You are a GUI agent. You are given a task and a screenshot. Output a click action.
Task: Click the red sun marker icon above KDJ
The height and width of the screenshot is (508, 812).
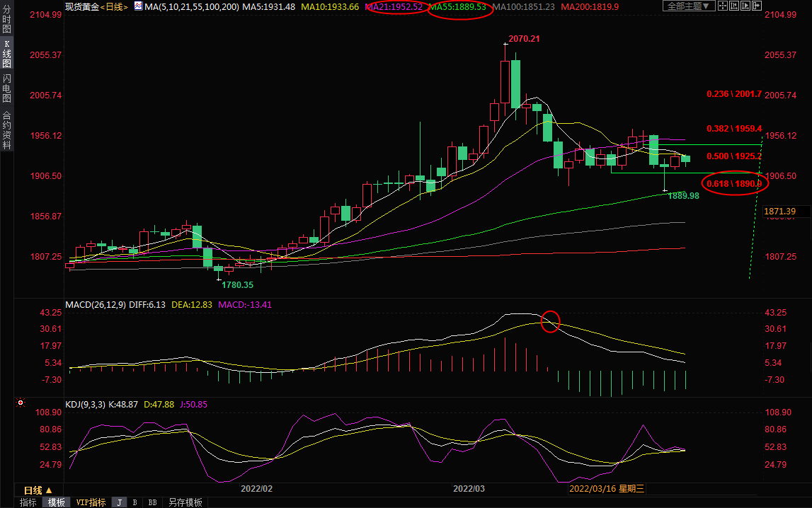pyautogui.click(x=21, y=403)
